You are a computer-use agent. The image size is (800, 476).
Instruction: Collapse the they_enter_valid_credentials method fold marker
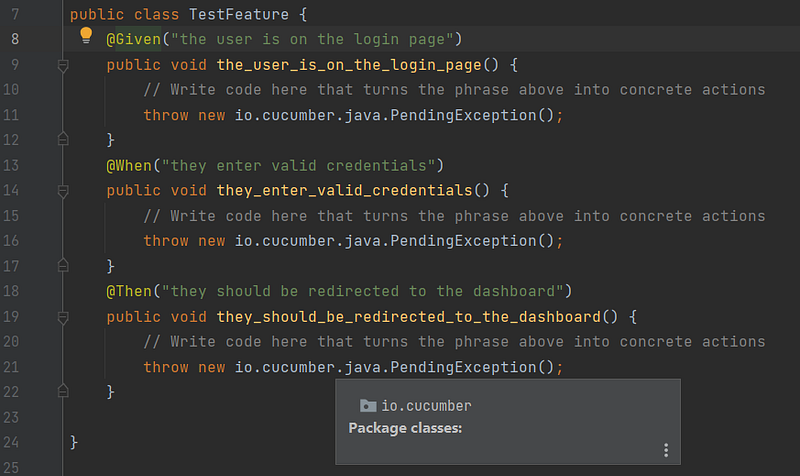63,191
